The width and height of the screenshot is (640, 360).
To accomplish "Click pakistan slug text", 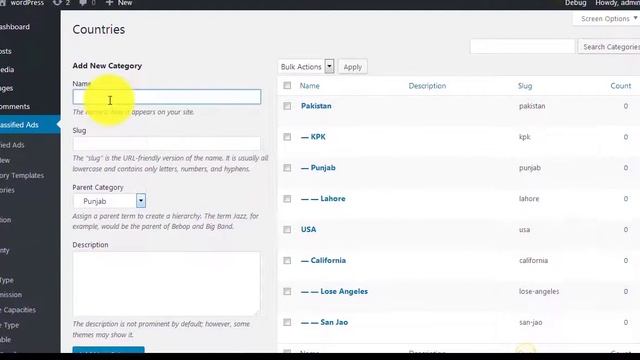I will (532, 106).
